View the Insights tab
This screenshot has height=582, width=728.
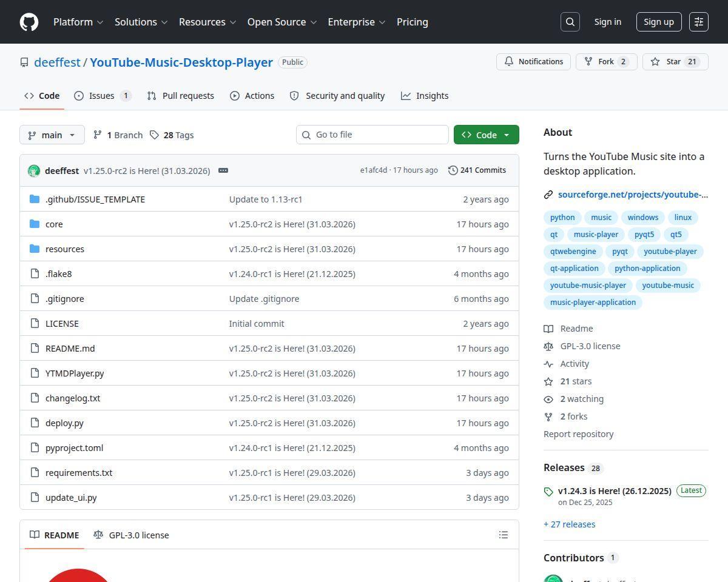(425, 96)
